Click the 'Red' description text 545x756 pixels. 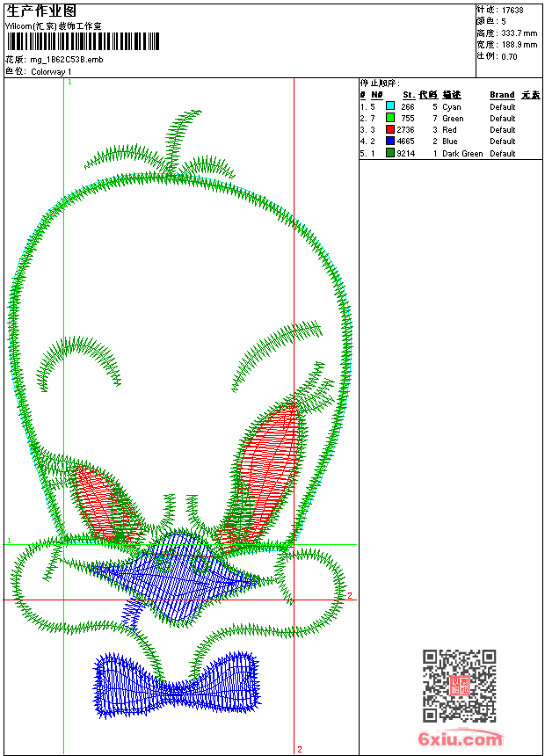coord(449,130)
